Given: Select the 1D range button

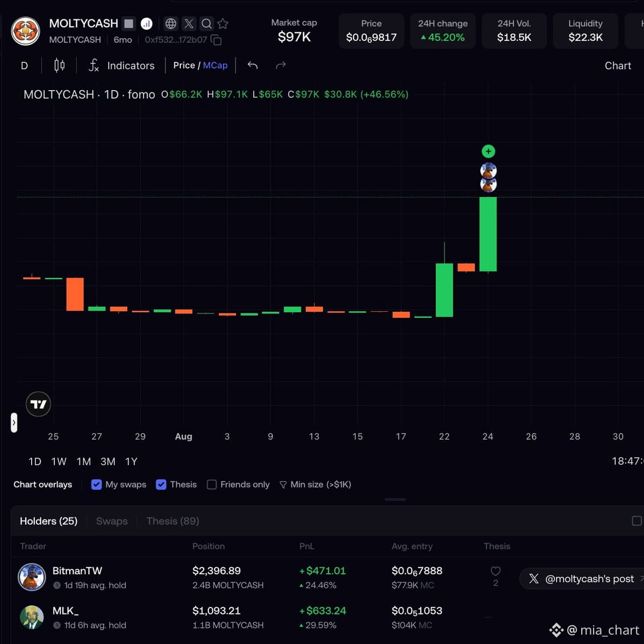Looking at the screenshot, I should 35,462.
